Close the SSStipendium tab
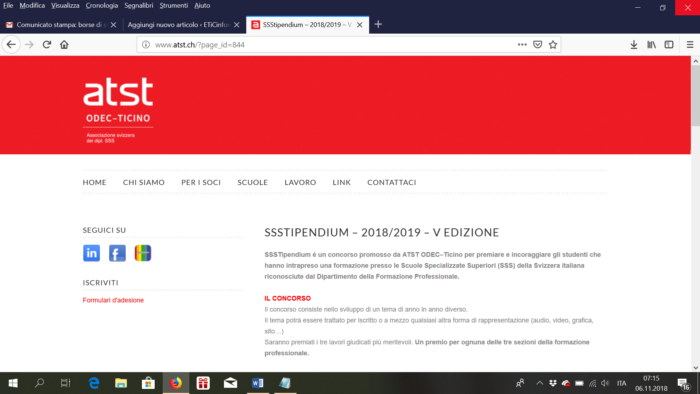The width and height of the screenshot is (700, 394). tap(359, 25)
